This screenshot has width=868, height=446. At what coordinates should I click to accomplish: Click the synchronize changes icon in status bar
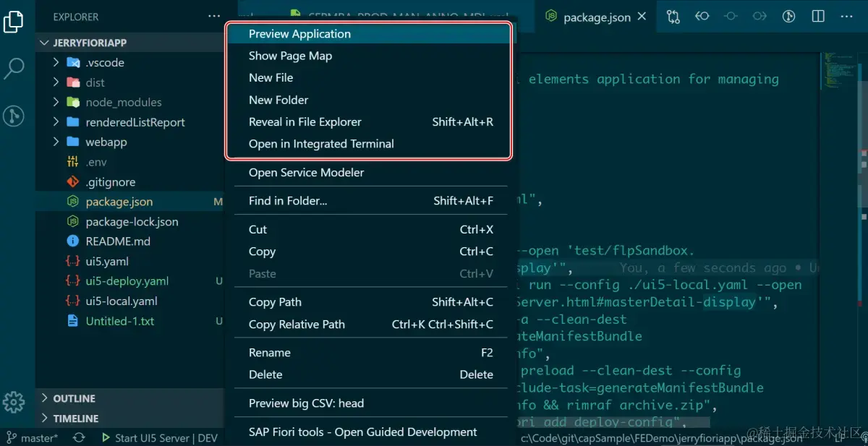79,438
